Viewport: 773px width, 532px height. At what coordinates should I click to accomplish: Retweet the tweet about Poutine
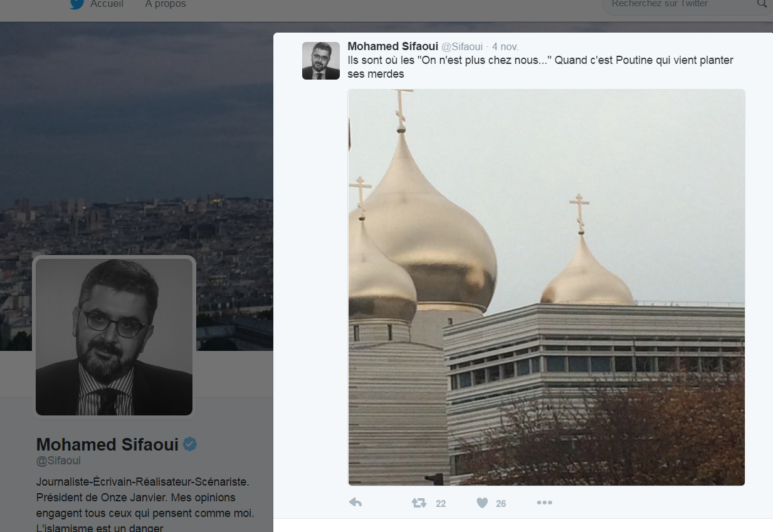[419, 503]
